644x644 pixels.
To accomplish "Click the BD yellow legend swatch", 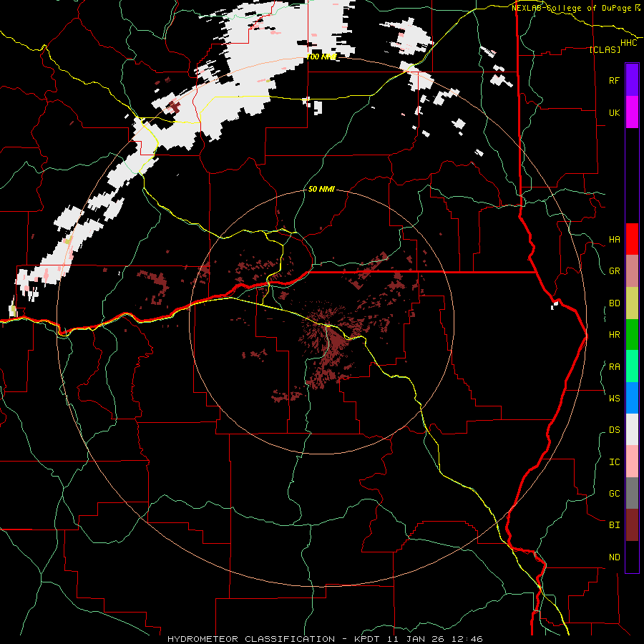I will click(x=632, y=303).
